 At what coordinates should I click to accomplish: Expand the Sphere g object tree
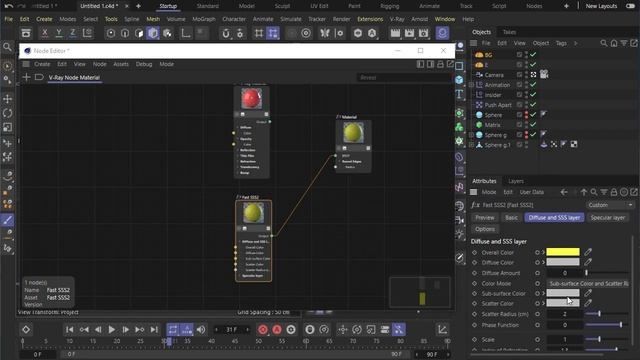click(471, 135)
